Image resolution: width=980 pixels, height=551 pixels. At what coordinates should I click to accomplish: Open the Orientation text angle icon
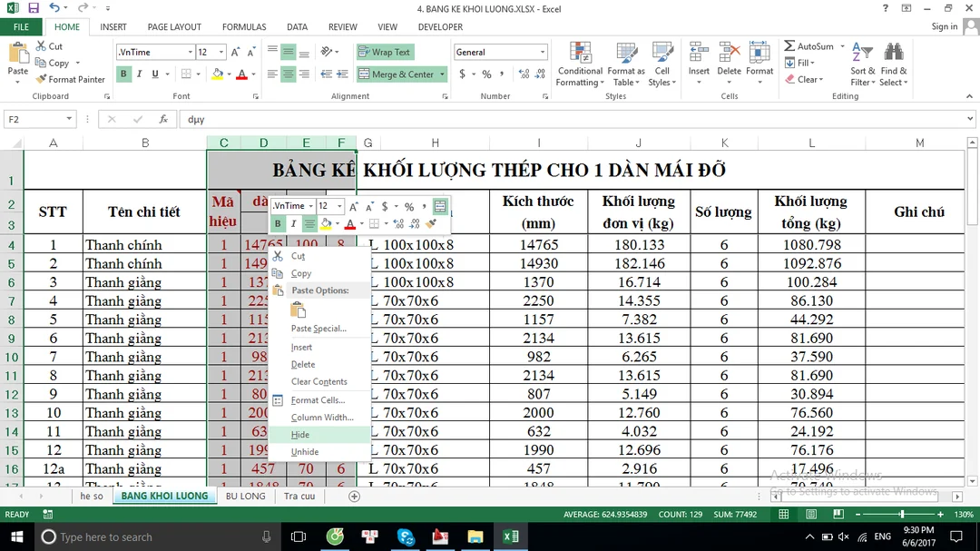point(327,52)
